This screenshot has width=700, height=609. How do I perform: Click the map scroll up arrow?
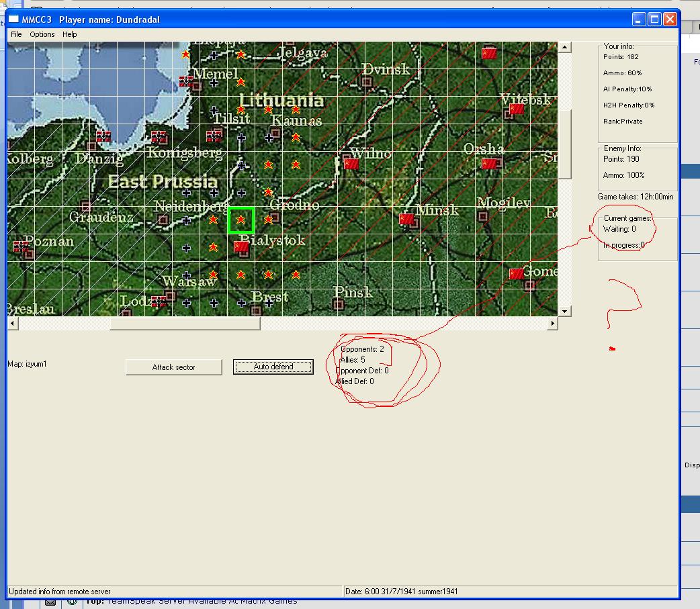click(x=565, y=47)
